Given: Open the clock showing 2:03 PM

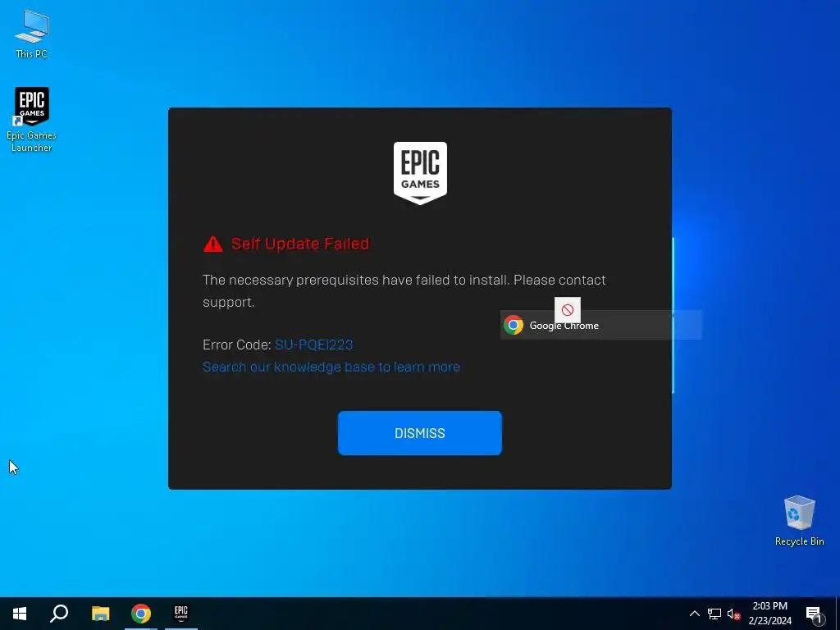Looking at the screenshot, I should coord(769,614).
